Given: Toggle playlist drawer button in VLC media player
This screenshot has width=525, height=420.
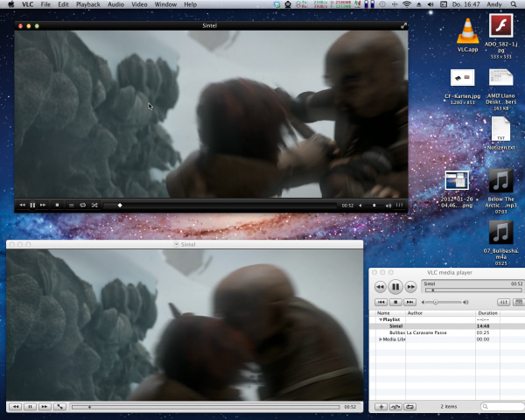Looking at the screenshot, I should [x=519, y=302].
